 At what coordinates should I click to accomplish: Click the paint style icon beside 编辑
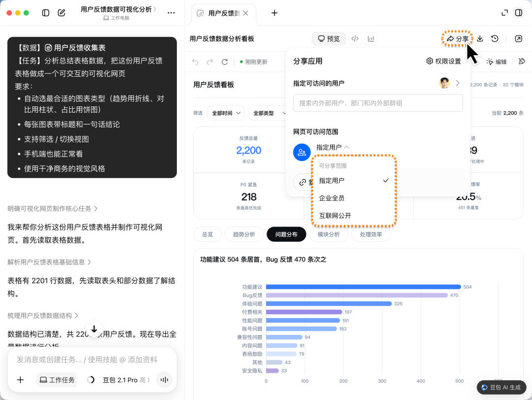point(522,62)
